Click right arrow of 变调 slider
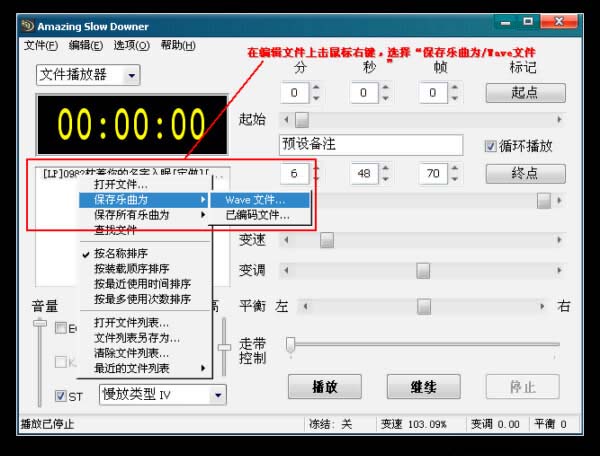This screenshot has width=600, height=456. (x=559, y=270)
